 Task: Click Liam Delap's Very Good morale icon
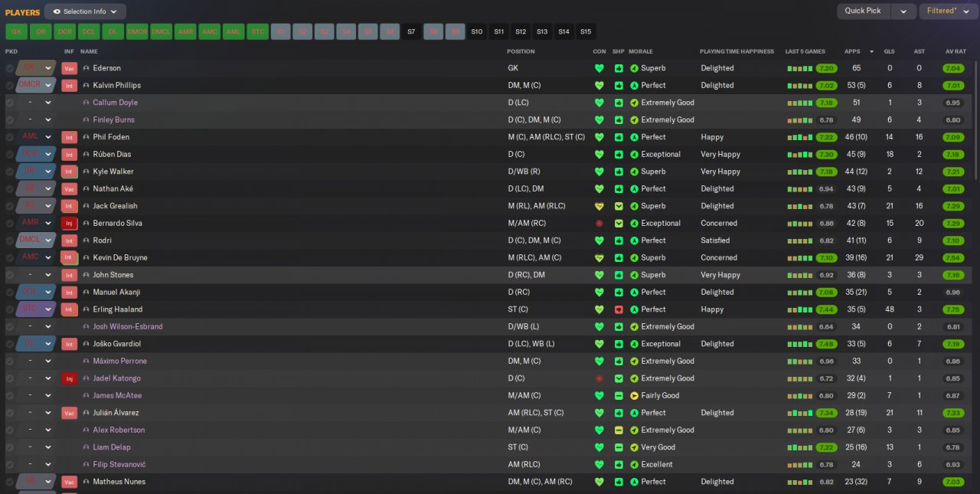pos(634,447)
